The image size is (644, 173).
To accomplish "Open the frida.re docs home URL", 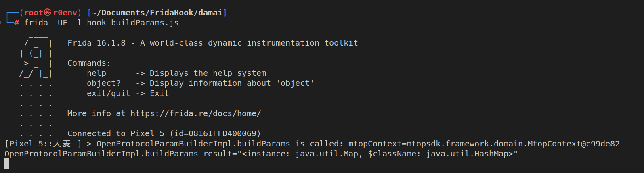I will click(x=195, y=113).
